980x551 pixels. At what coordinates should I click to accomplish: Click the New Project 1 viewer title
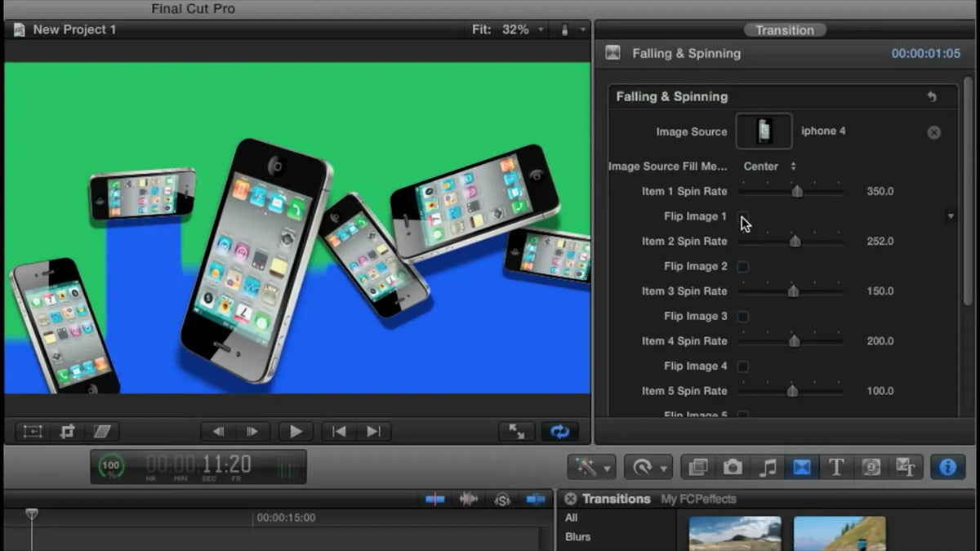[x=74, y=29]
